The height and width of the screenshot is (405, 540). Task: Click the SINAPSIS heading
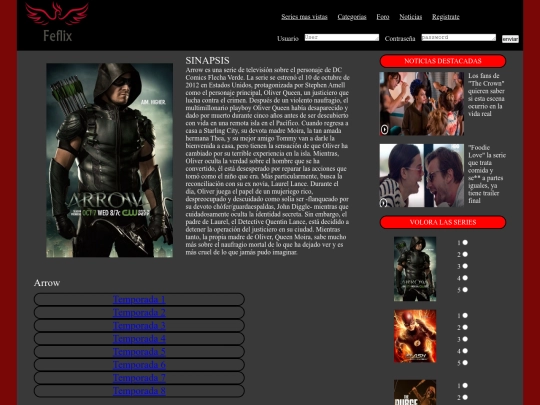click(x=207, y=61)
